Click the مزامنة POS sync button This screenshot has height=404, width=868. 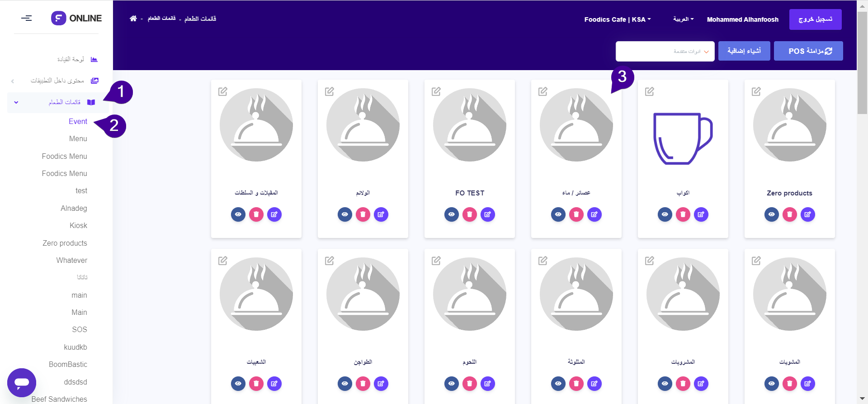808,51
